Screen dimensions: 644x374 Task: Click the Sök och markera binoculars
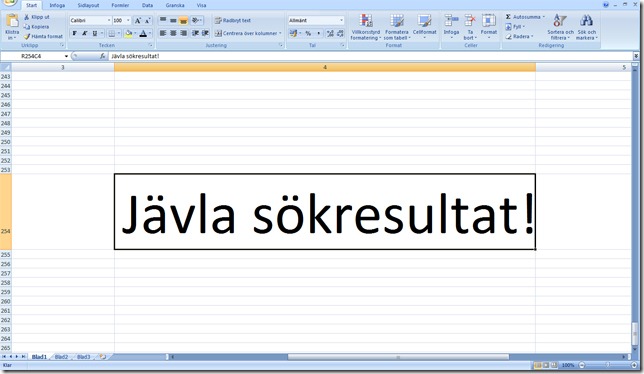pos(586,21)
